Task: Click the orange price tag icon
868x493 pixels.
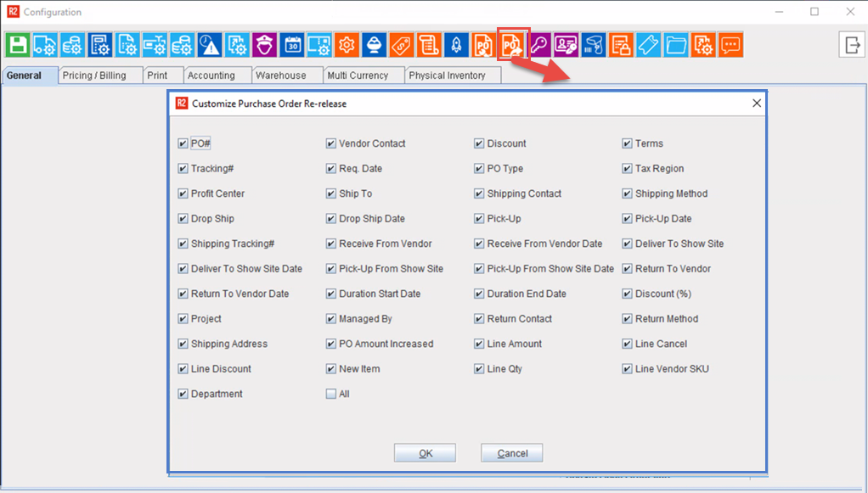Action: click(401, 45)
